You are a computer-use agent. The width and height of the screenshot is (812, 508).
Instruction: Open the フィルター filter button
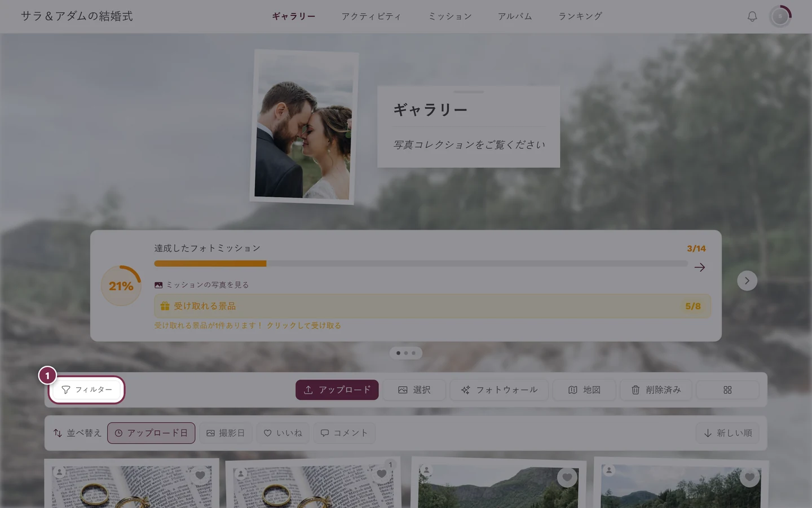87,390
